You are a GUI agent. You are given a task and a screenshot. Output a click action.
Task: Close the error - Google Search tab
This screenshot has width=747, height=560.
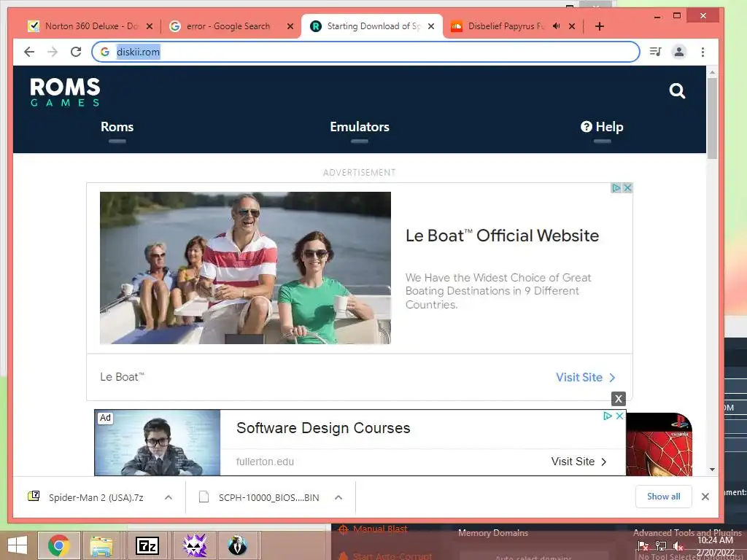pos(290,26)
